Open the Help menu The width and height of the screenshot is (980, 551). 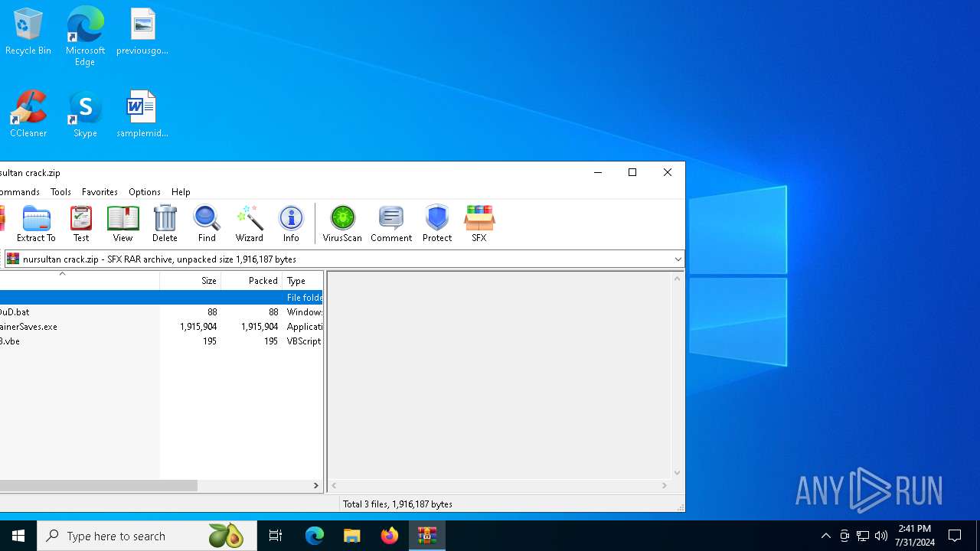181,192
